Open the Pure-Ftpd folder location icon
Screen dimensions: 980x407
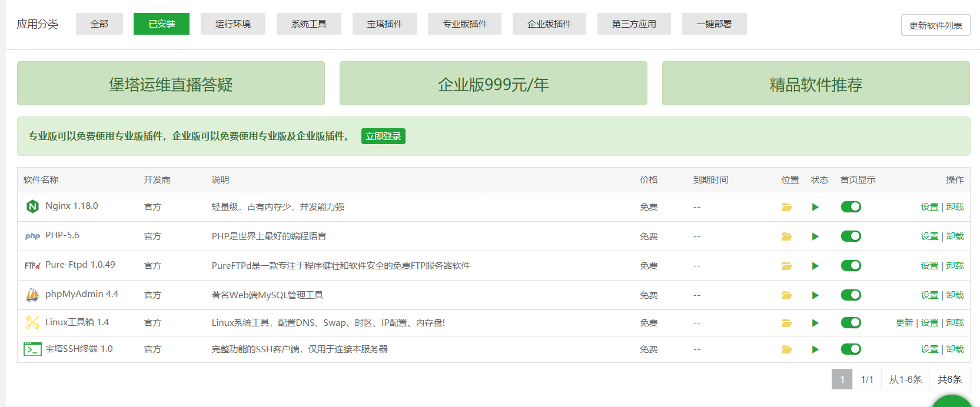[786, 266]
